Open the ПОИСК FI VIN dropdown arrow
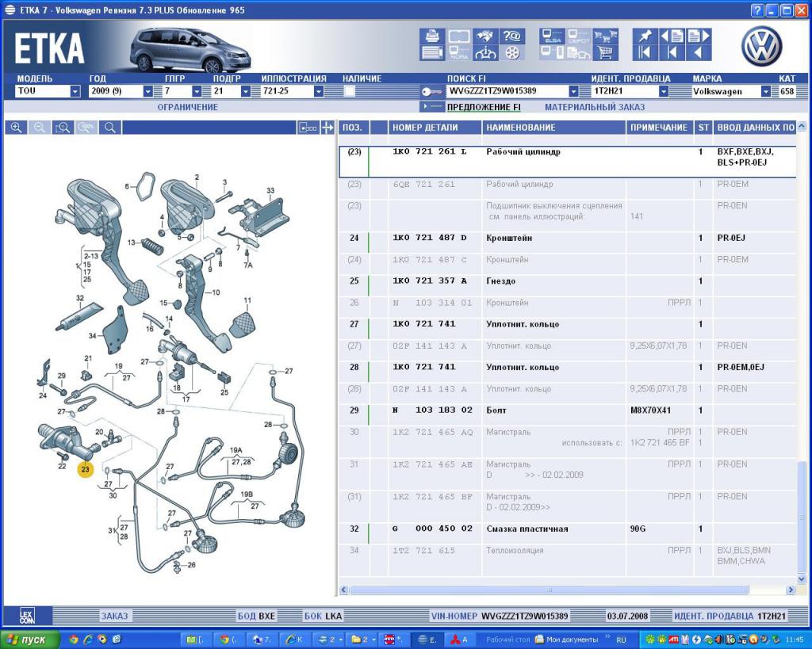Image resolution: width=812 pixels, height=649 pixels. point(573,91)
